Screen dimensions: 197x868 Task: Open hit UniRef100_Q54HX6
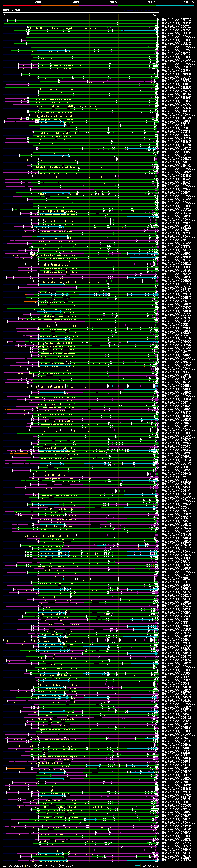point(177,748)
